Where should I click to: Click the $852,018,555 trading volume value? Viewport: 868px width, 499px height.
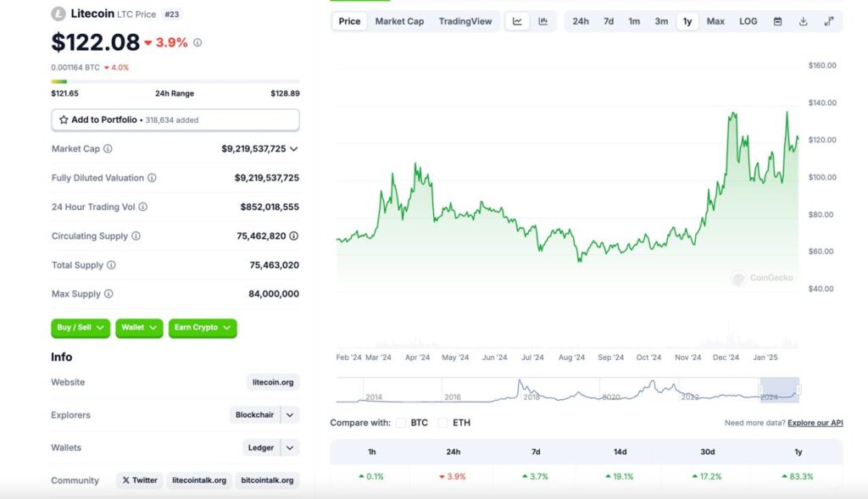click(270, 207)
